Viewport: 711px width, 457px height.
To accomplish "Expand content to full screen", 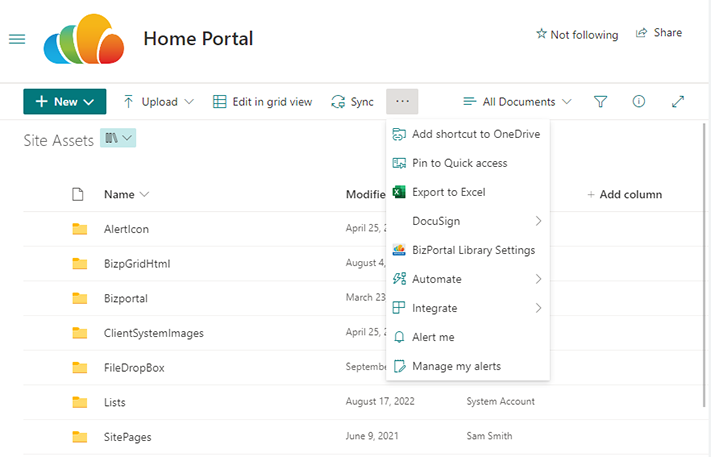I will point(678,102).
